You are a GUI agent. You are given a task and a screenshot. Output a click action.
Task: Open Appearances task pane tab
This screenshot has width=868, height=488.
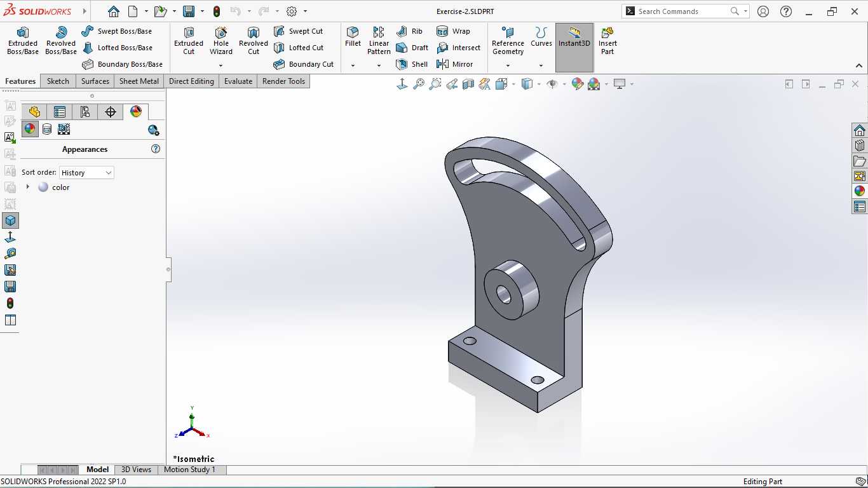click(860, 191)
